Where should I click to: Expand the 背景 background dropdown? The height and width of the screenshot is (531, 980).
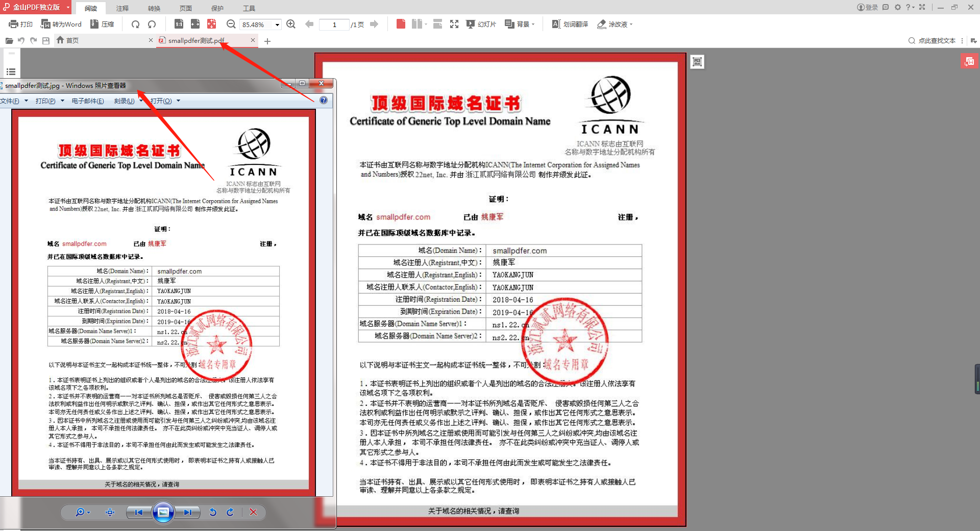[x=533, y=24]
